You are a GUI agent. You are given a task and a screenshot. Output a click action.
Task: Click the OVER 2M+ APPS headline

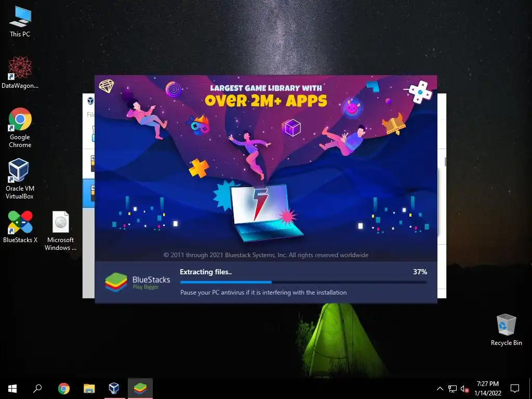[x=266, y=100]
